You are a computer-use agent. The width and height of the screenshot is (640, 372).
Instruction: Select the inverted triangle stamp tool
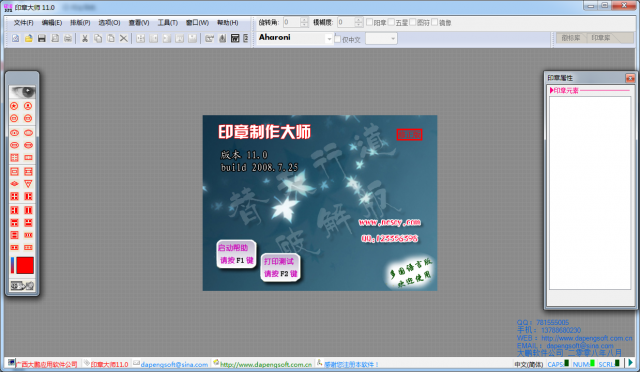point(28,184)
